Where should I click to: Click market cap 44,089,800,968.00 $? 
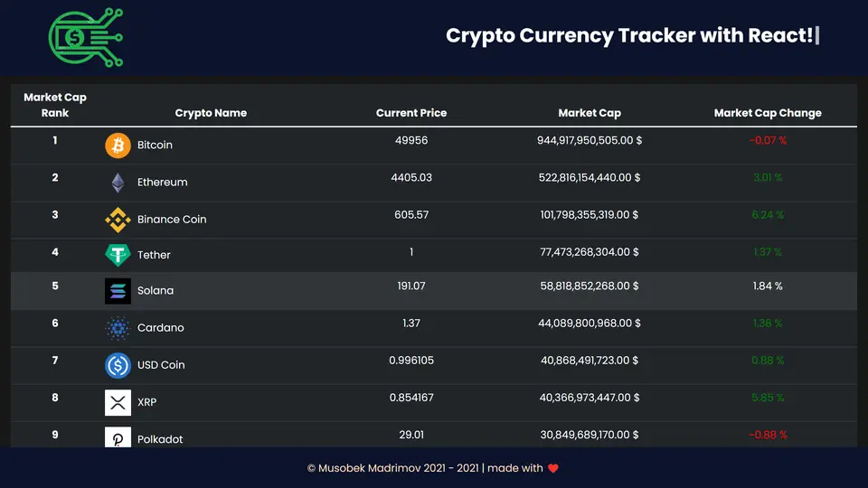(590, 324)
